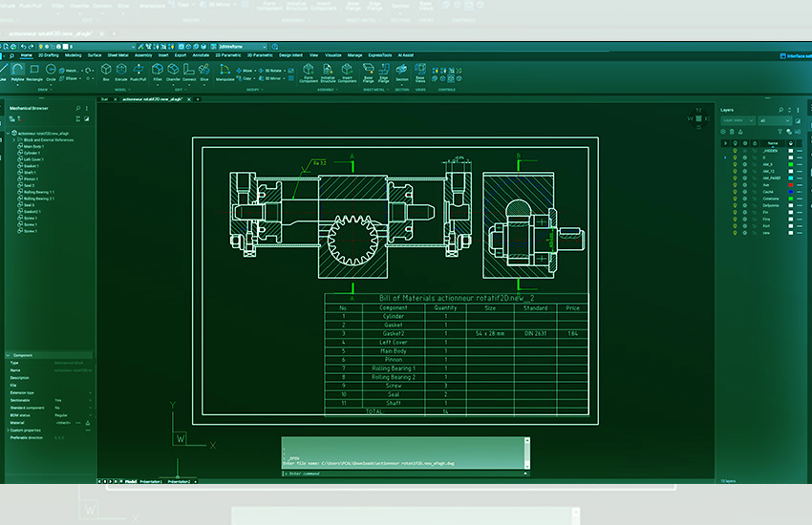Viewport: 812px width, 525px height.
Task: Toggle visibility bulb of layer Cotations
Action: point(735,199)
